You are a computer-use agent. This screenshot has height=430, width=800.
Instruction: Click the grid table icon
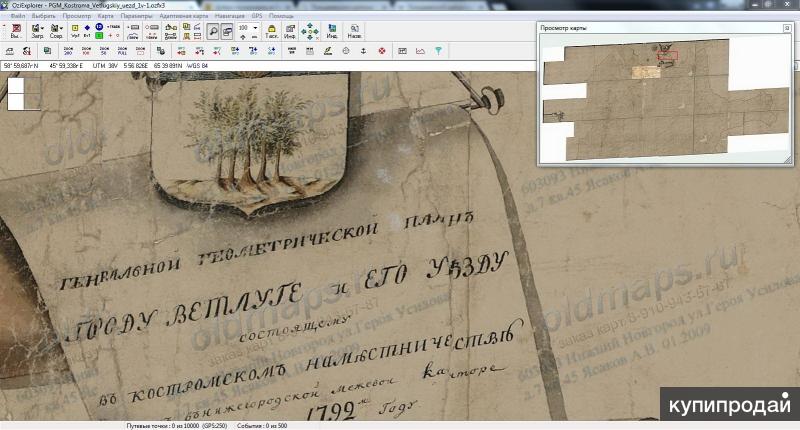tap(310, 50)
